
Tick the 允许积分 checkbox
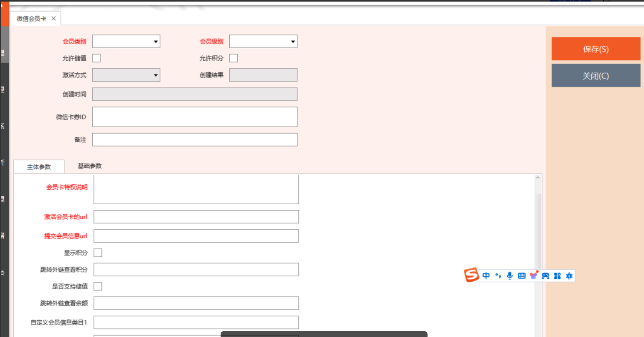pos(234,58)
